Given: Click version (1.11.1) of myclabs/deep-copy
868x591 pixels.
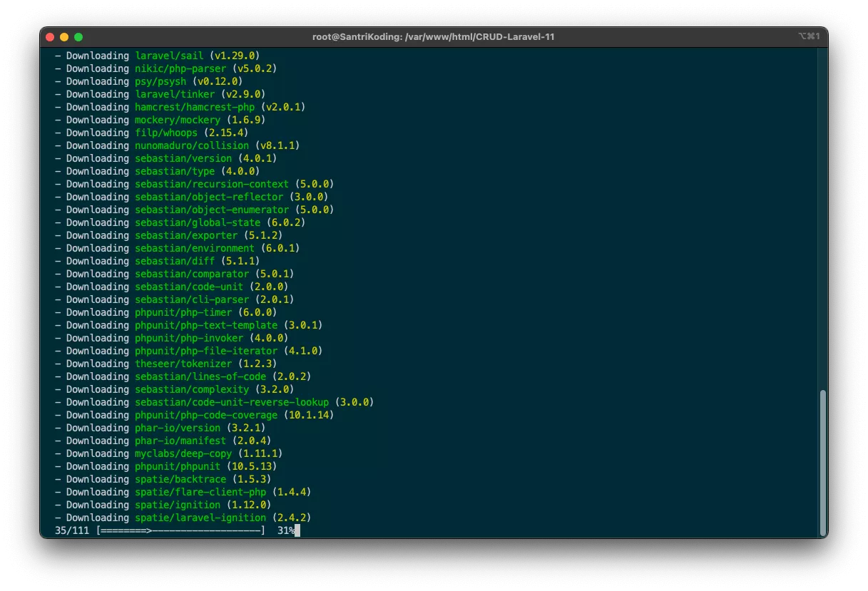Looking at the screenshot, I should coord(260,453).
